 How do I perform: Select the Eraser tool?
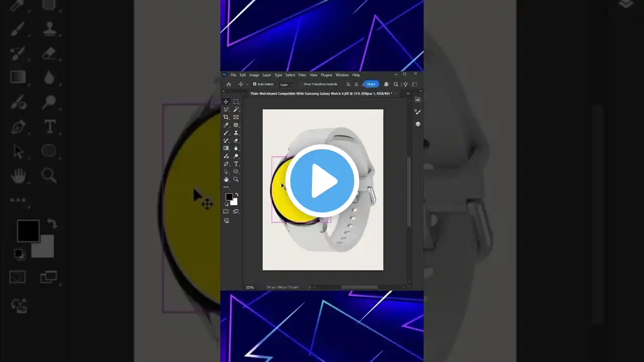236,141
